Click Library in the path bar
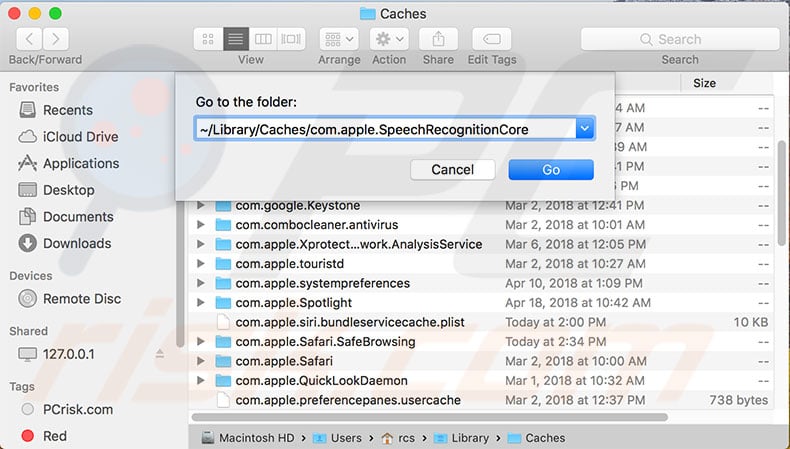This screenshot has height=449, width=790. tap(461, 438)
